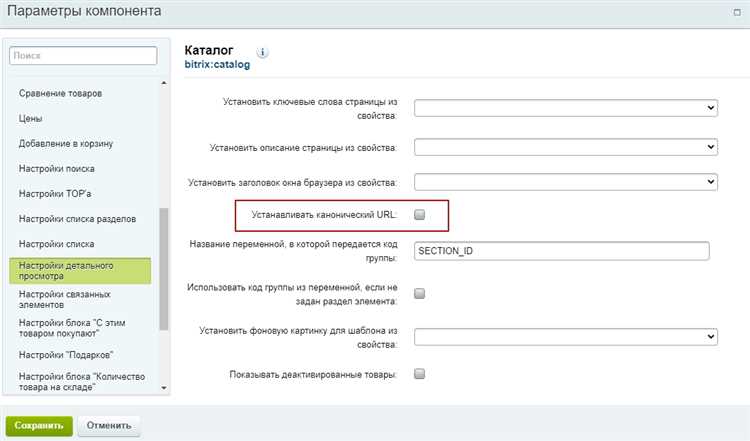Image resolution: width=750 pixels, height=441 pixels.
Task: Select Настройки Подарков section
Action: click(66, 355)
